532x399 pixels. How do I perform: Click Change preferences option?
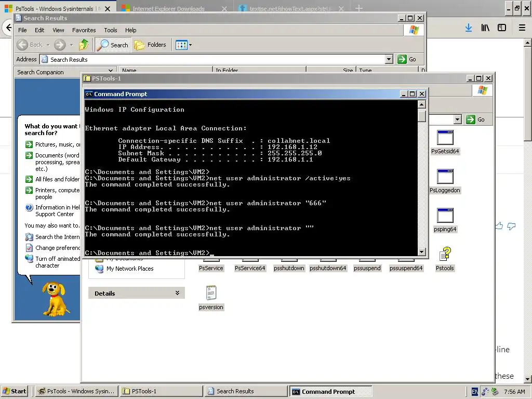pos(52,248)
